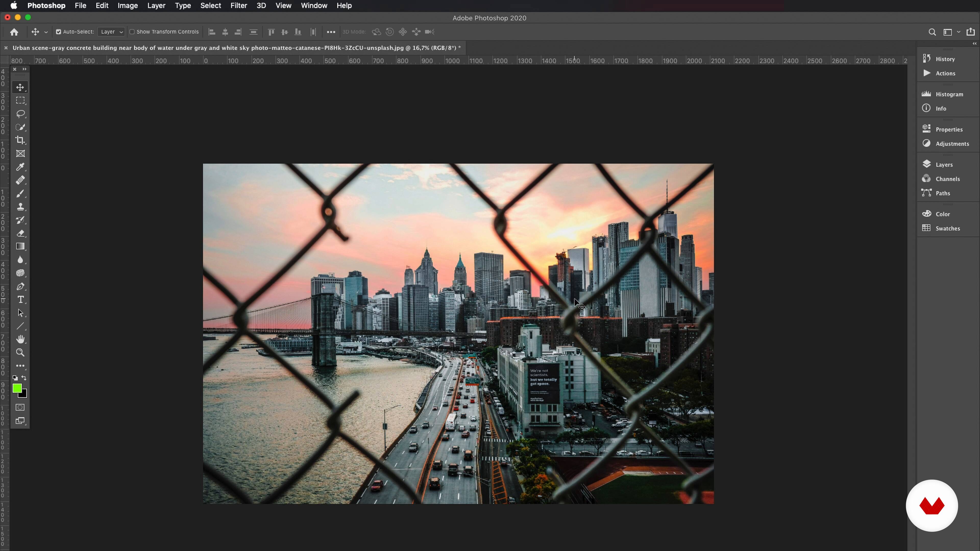Open the Filter menu
980x551 pixels.
[239, 6]
